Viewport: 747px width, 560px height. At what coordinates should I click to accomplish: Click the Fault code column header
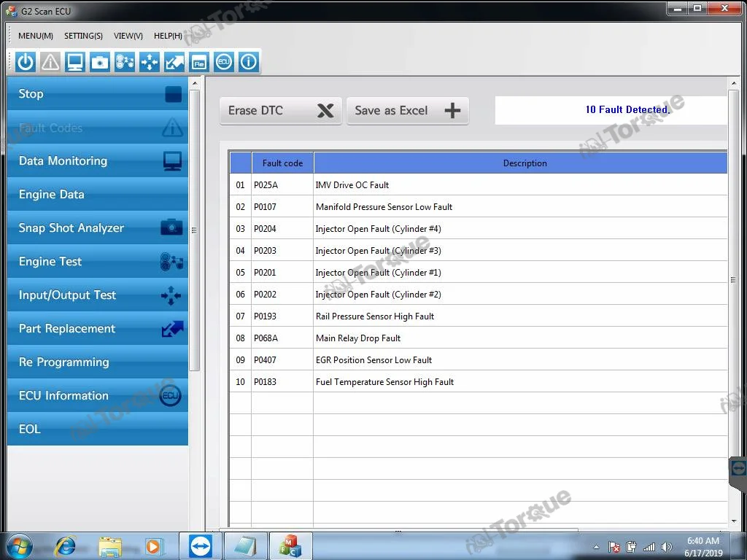point(282,163)
